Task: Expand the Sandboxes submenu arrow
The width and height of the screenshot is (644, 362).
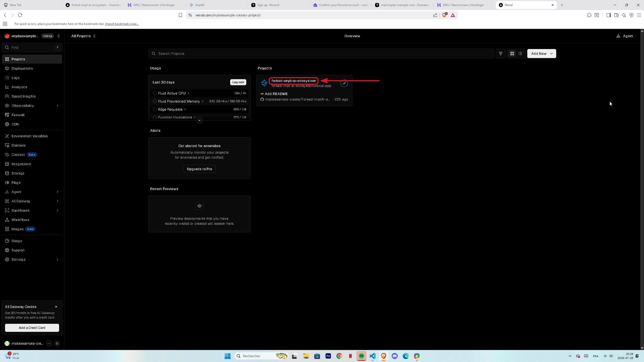Action: [58, 210]
